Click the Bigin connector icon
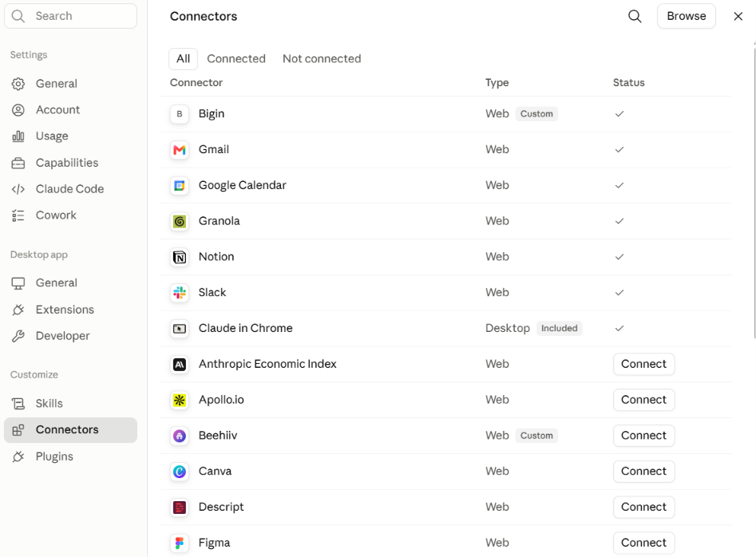The height and width of the screenshot is (557, 756). 180,114
